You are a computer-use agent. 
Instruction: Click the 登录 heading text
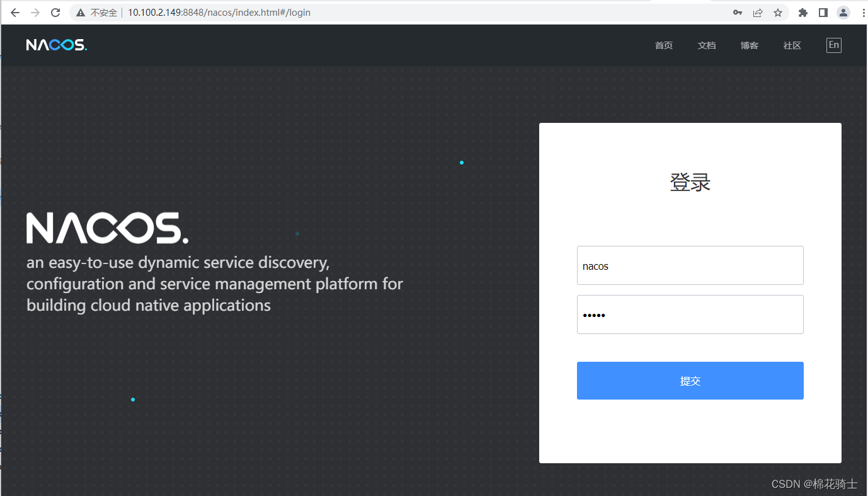pos(690,182)
